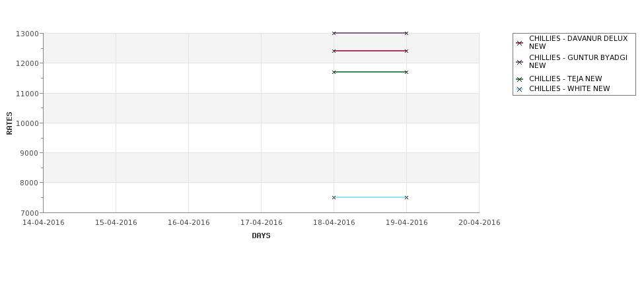Click the green Teja line segment

(x=370, y=72)
